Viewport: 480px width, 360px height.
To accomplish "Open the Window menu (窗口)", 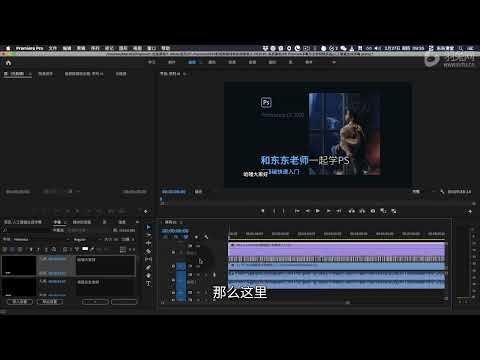I will click(x=152, y=48).
